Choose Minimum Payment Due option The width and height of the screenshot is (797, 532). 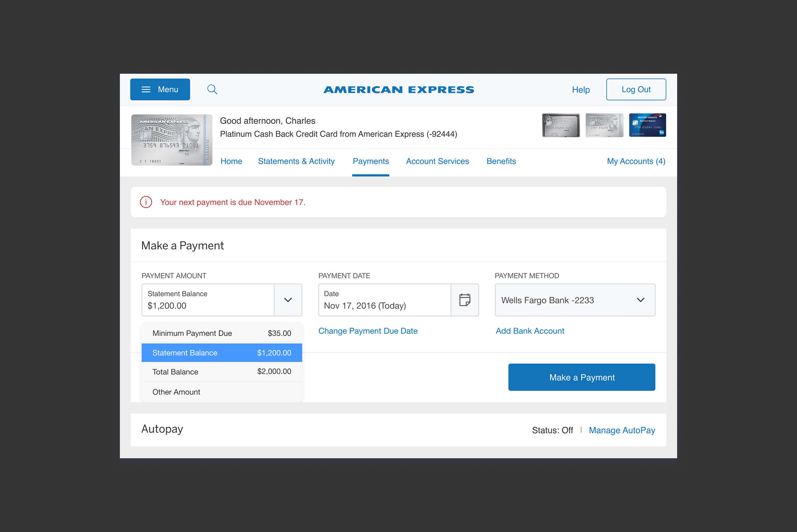pyautogui.click(x=221, y=333)
